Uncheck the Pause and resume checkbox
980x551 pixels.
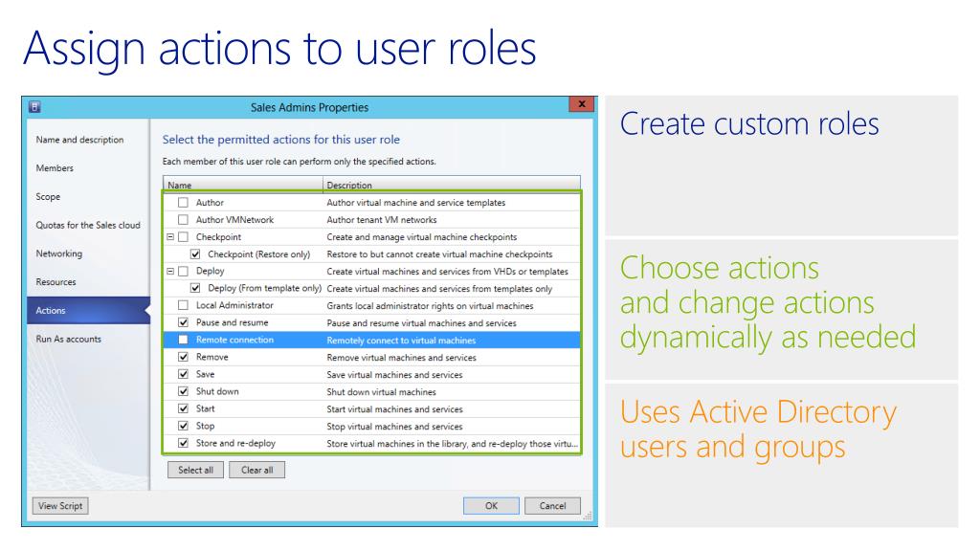pyautogui.click(x=183, y=322)
